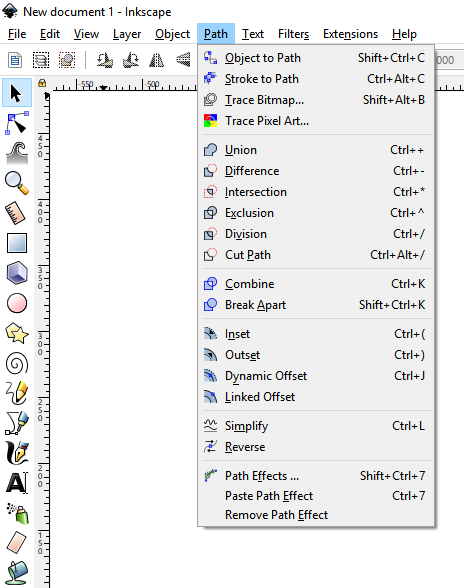The height and width of the screenshot is (588, 464).
Task: Toggle the guides lock icon
Action: [42, 83]
